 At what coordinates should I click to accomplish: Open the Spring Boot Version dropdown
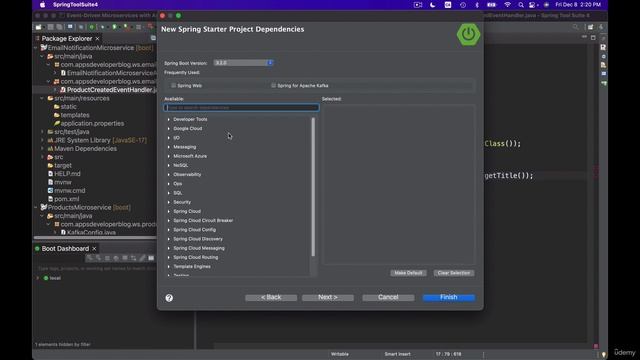[x=243, y=63]
